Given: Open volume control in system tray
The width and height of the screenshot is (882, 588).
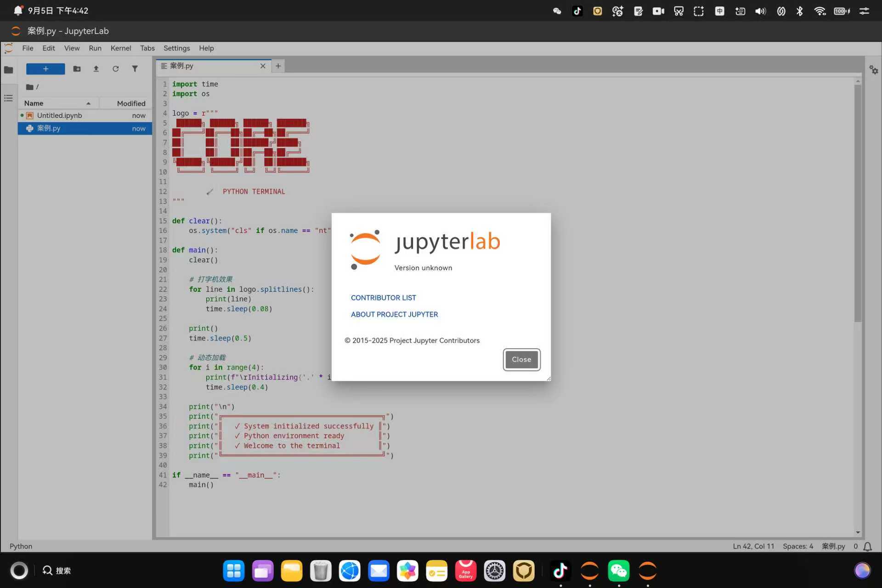Looking at the screenshot, I should [760, 11].
